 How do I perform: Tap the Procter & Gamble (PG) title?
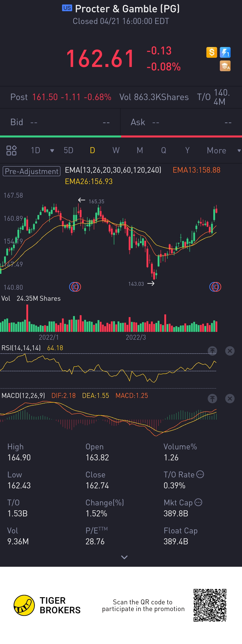pos(127,9)
